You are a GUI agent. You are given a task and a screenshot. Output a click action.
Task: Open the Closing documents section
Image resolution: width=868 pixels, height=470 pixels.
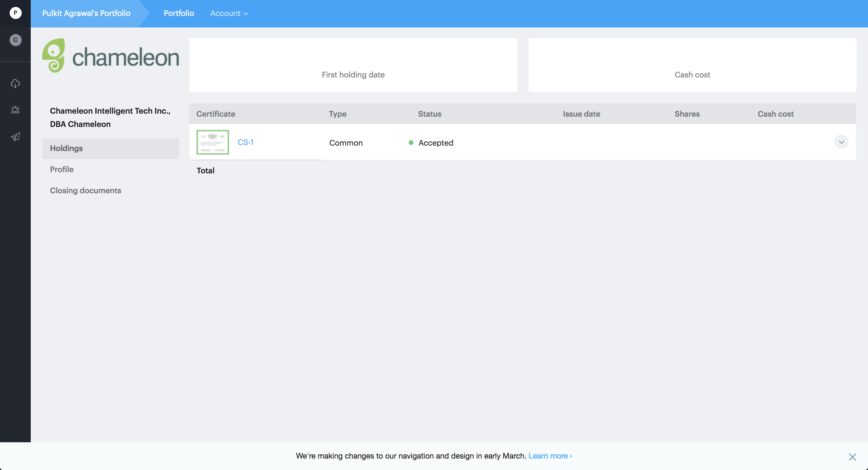click(x=86, y=191)
